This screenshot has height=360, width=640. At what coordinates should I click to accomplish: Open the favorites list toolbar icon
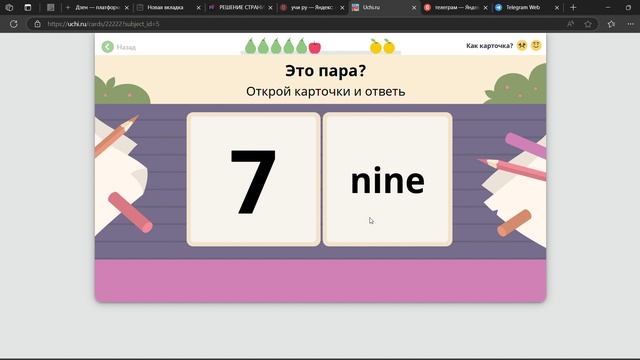[x=611, y=24]
